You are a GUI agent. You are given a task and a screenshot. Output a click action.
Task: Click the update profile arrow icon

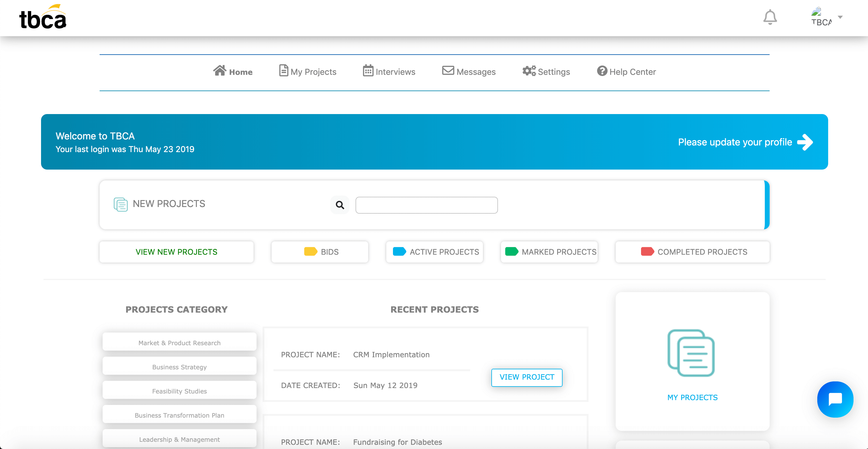click(x=805, y=142)
